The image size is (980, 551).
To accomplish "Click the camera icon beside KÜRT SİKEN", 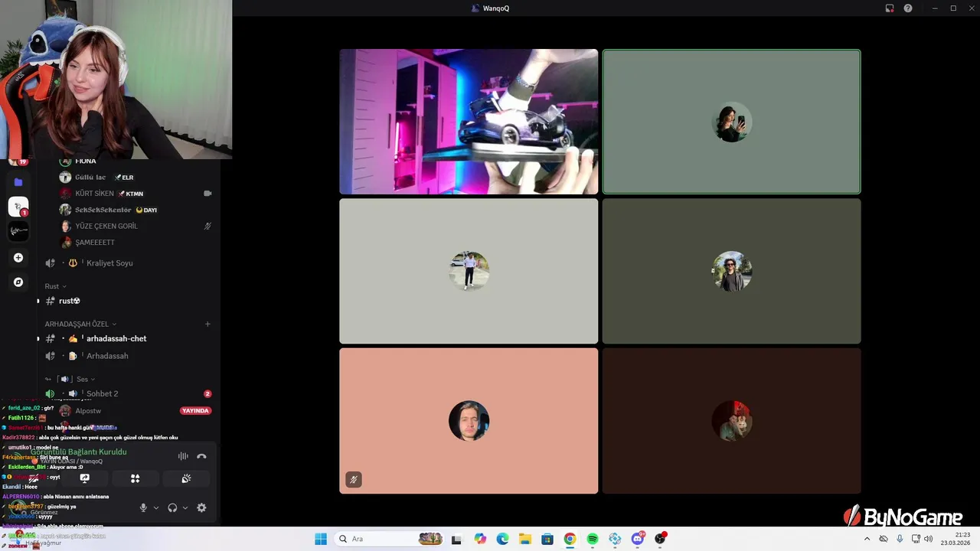I will click(x=207, y=194).
